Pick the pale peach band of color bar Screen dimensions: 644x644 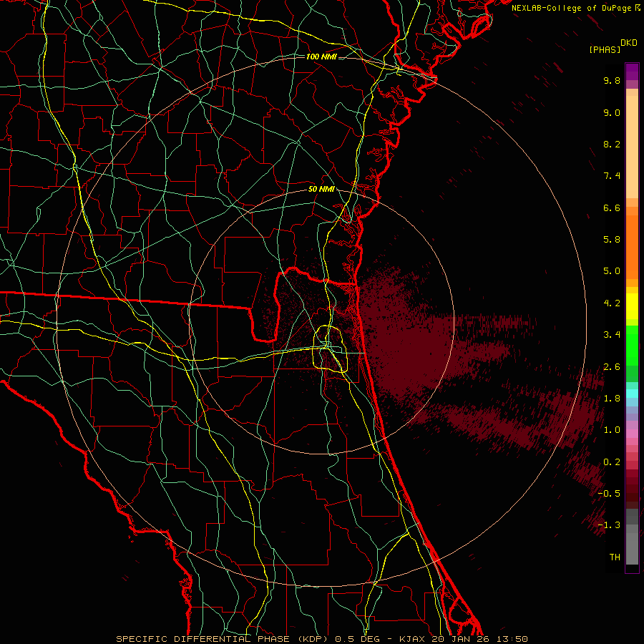click(x=632, y=147)
